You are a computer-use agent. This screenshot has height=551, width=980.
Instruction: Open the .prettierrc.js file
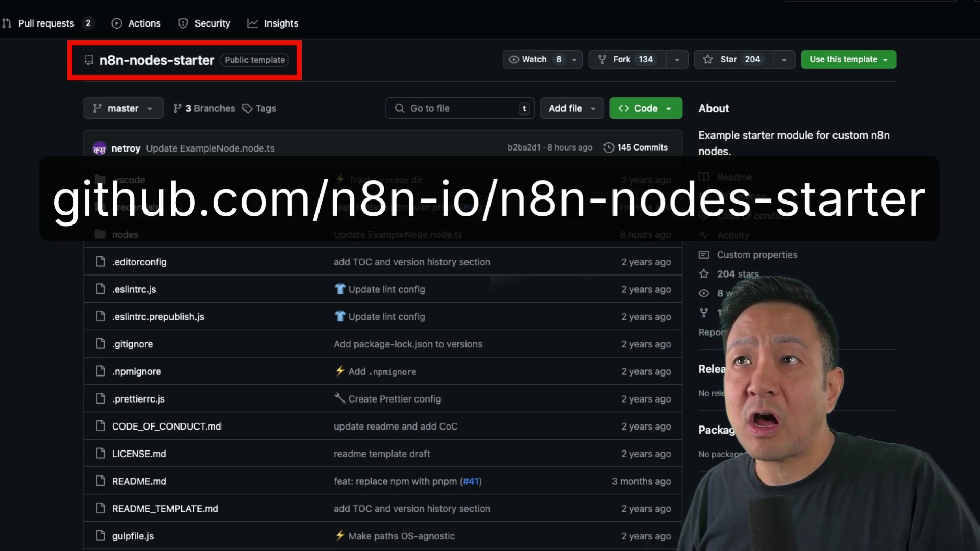pyautogui.click(x=138, y=399)
